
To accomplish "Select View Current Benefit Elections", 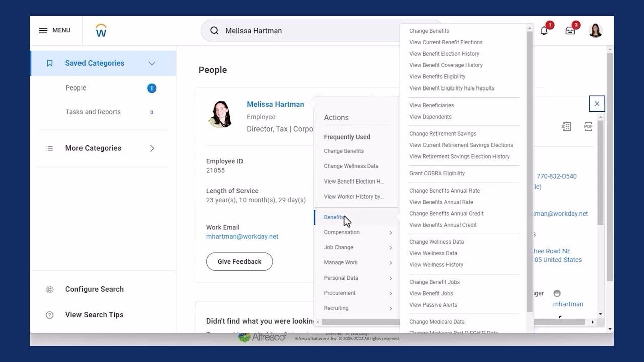I will click(x=446, y=42).
